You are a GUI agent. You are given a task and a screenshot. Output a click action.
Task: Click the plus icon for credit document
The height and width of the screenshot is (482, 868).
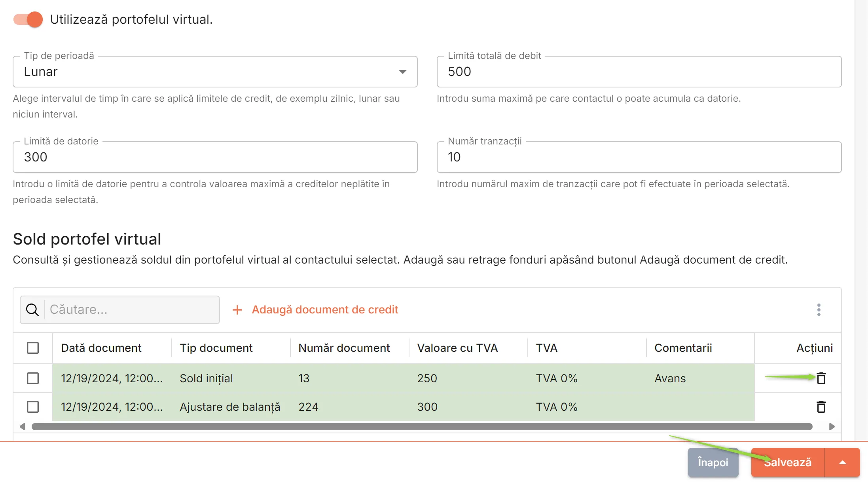237,310
